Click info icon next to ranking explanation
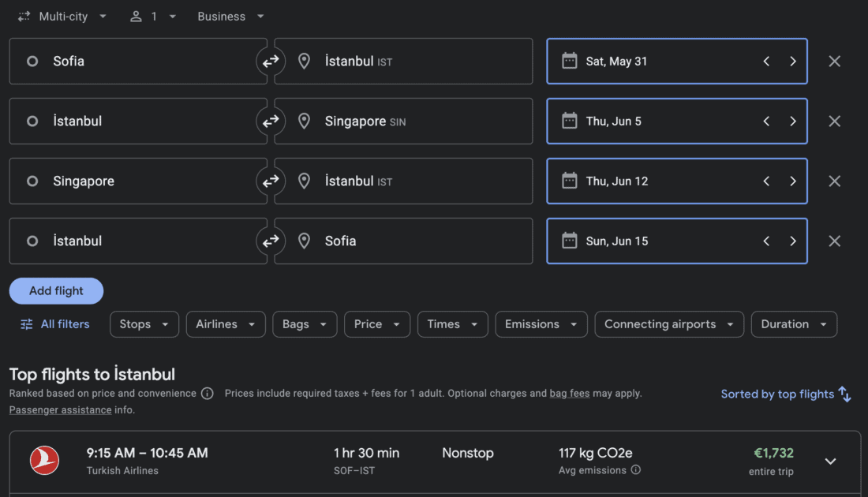The height and width of the screenshot is (497, 868). (x=207, y=394)
